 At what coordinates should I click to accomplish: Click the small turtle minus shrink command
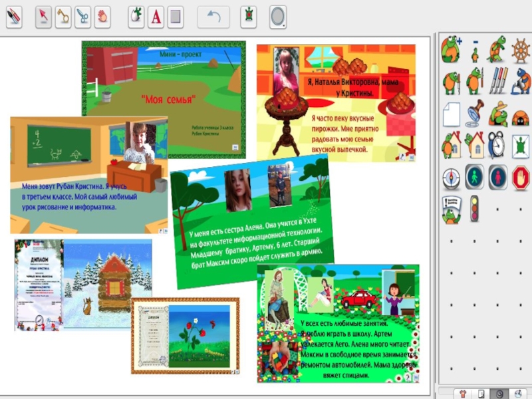(x=475, y=52)
